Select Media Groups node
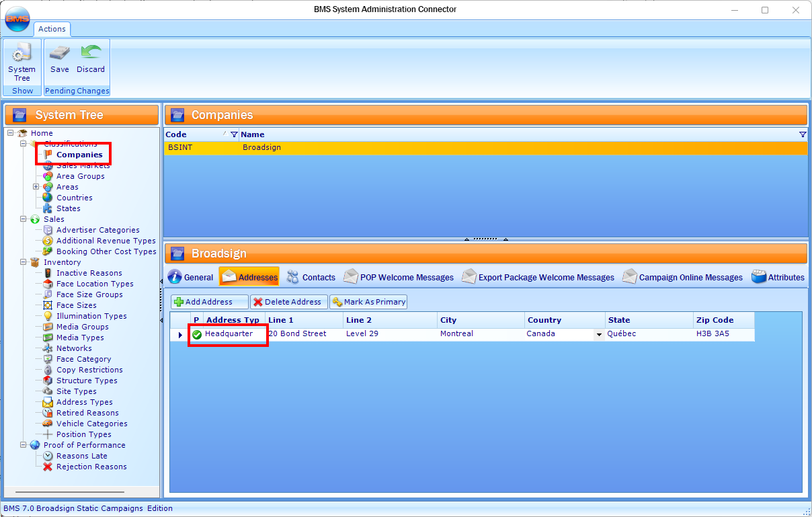The image size is (812, 517). coord(83,327)
